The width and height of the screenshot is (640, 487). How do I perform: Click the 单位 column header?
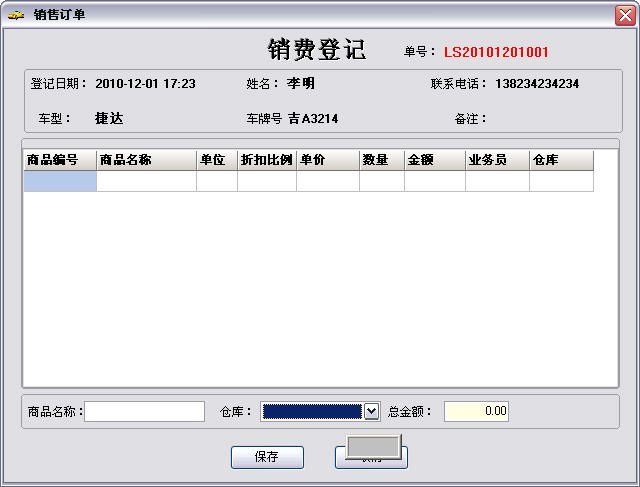217,160
